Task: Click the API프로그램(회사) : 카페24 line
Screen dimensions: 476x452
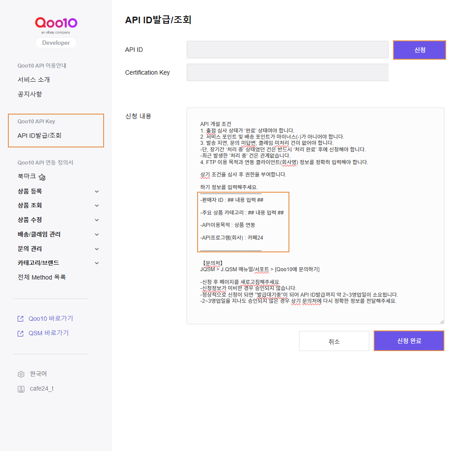Action: pos(231,238)
